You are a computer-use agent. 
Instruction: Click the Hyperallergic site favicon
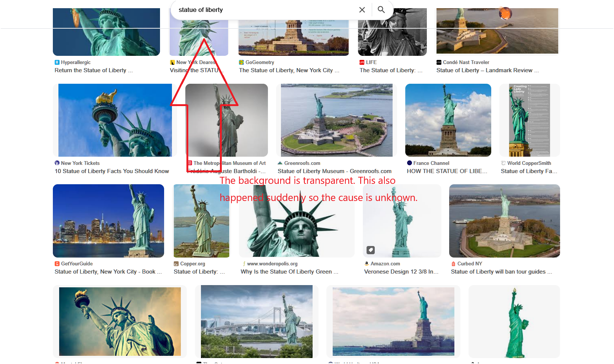pos(57,63)
